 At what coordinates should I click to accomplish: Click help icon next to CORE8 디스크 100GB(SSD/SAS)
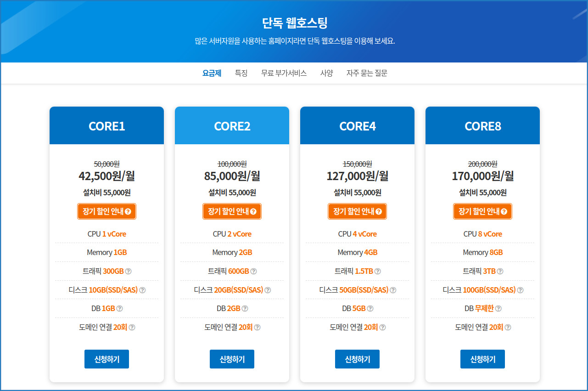click(x=520, y=290)
